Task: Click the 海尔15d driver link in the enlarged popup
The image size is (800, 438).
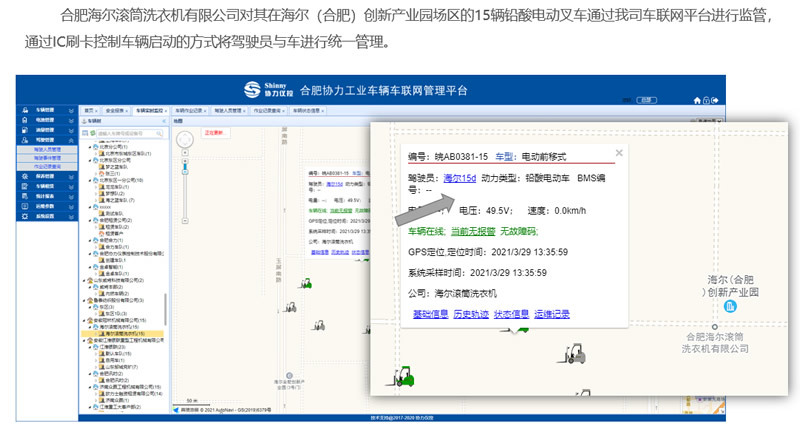Action: [460, 178]
